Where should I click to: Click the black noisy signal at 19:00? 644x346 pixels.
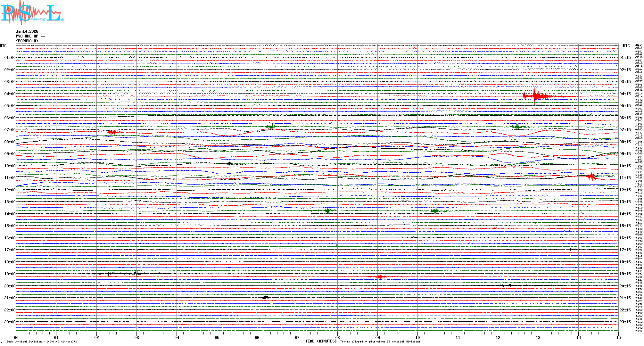123,273
